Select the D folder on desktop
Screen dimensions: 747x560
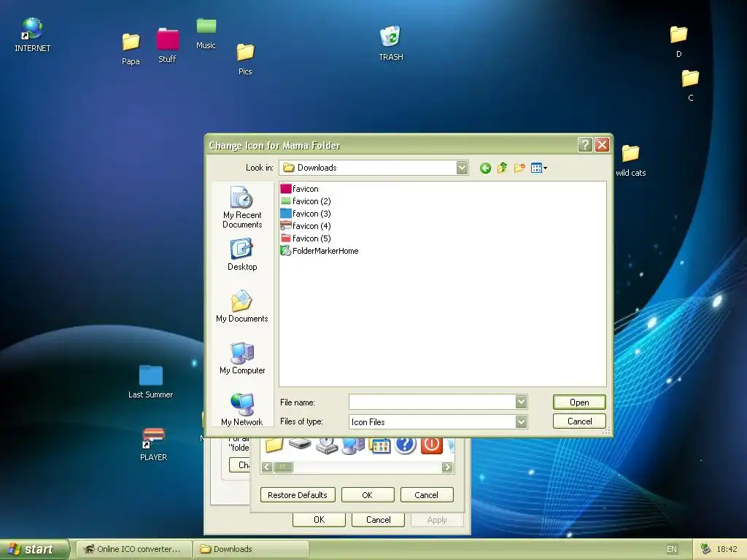(678, 42)
